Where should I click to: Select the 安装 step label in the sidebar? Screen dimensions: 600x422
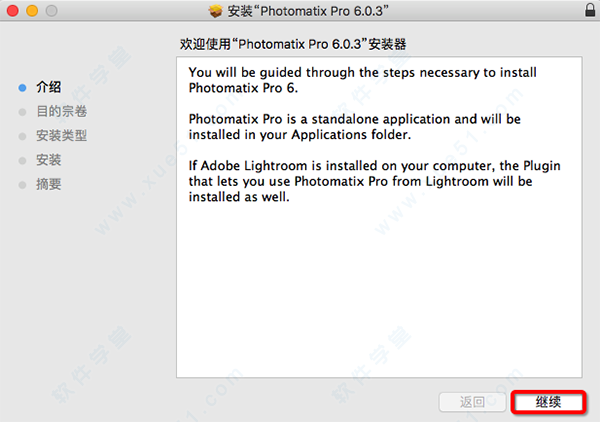[x=48, y=160]
